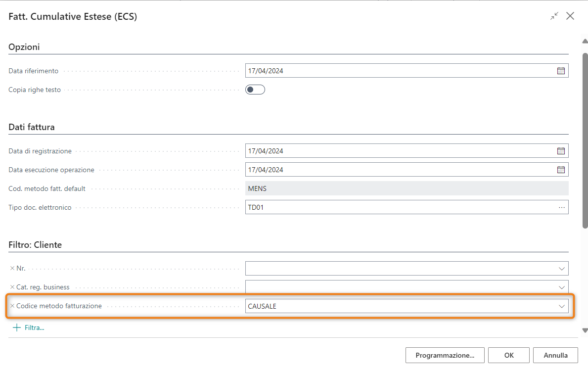Open lookup ellipsis for Tipo doc. elettronico
This screenshot has height=373, width=588.
[x=561, y=207]
